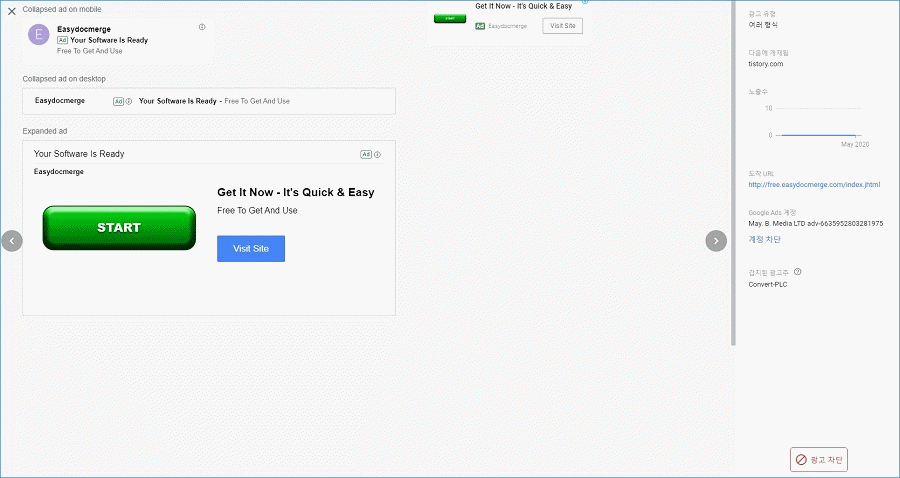Click 'Get It Now - It's Quick & Easy' headline in expanded ad

[296, 192]
